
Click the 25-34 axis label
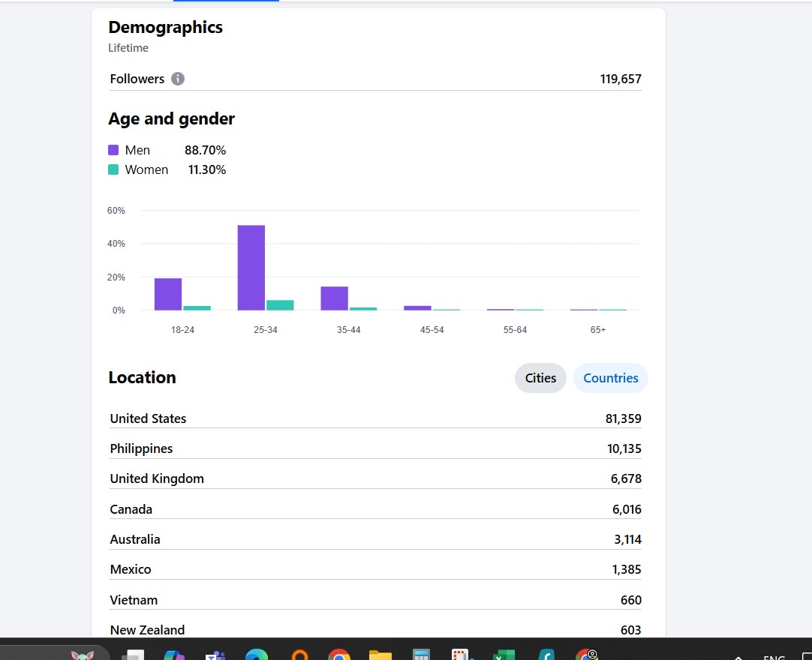pos(266,330)
